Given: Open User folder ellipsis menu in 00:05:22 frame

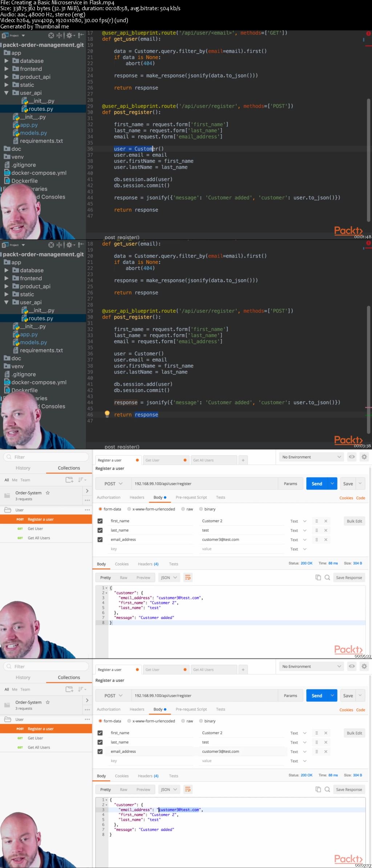Looking at the screenshot, I should (x=87, y=510).
